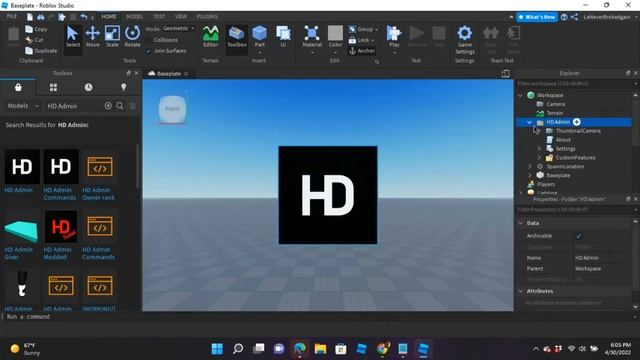This screenshot has height=360, width=640.
Task: Collapse the Attributes properties section
Action: coord(520,291)
